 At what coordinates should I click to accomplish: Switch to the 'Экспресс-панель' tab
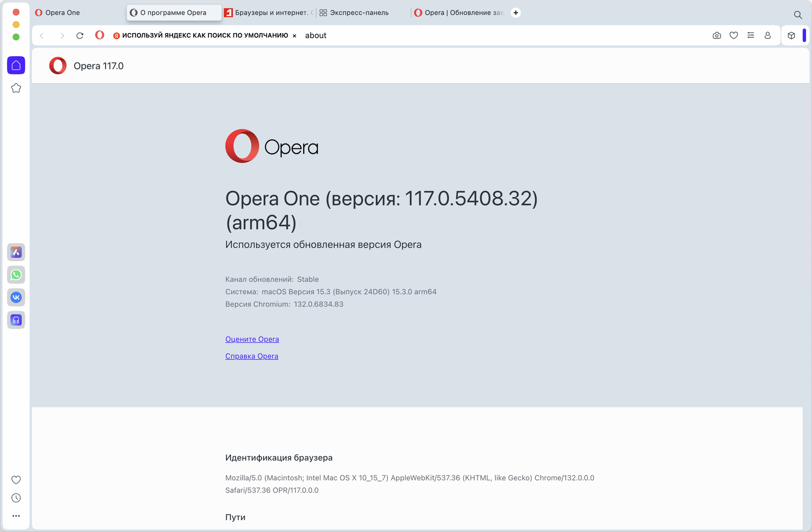tap(363, 12)
